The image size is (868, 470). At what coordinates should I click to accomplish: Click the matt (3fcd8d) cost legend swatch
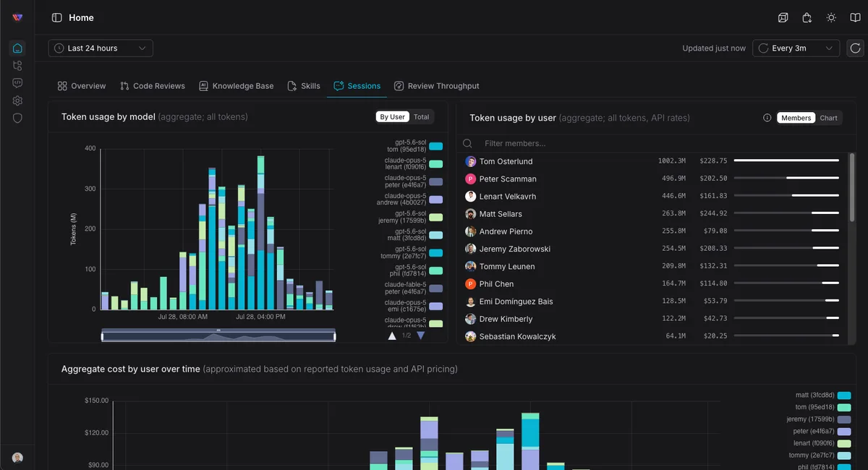click(844, 396)
